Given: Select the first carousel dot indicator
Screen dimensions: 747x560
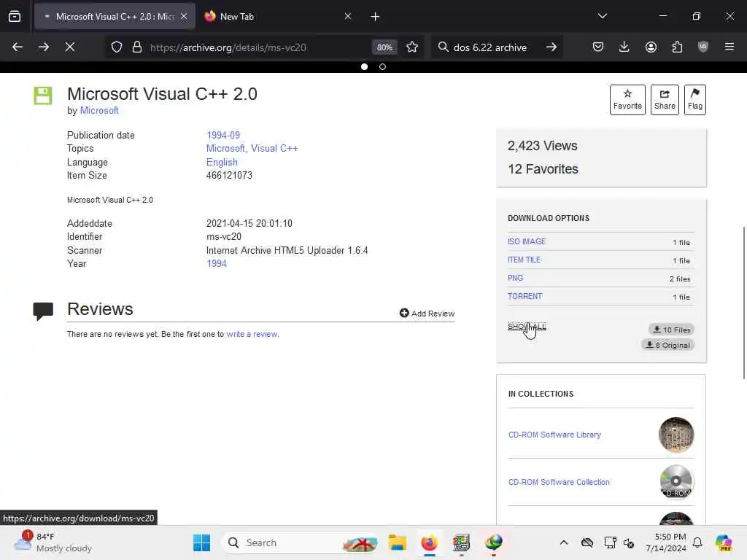Looking at the screenshot, I should click(365, 66).
